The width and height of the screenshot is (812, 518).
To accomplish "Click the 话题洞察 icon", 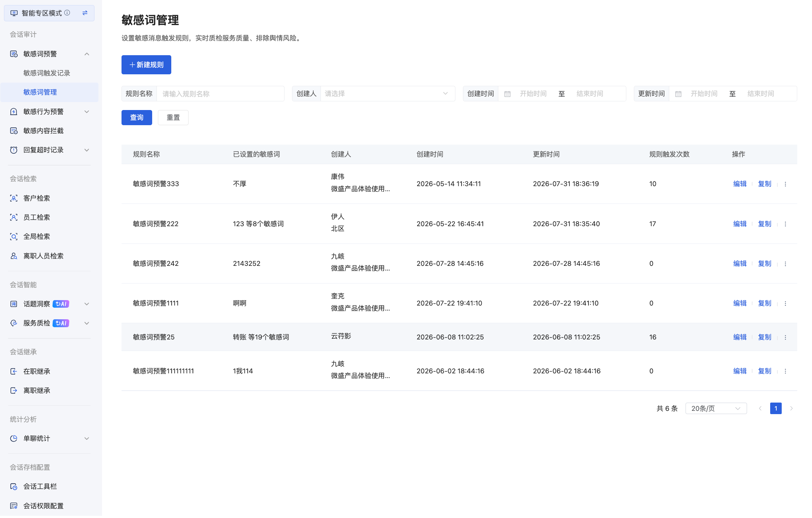I will point(14,304).
